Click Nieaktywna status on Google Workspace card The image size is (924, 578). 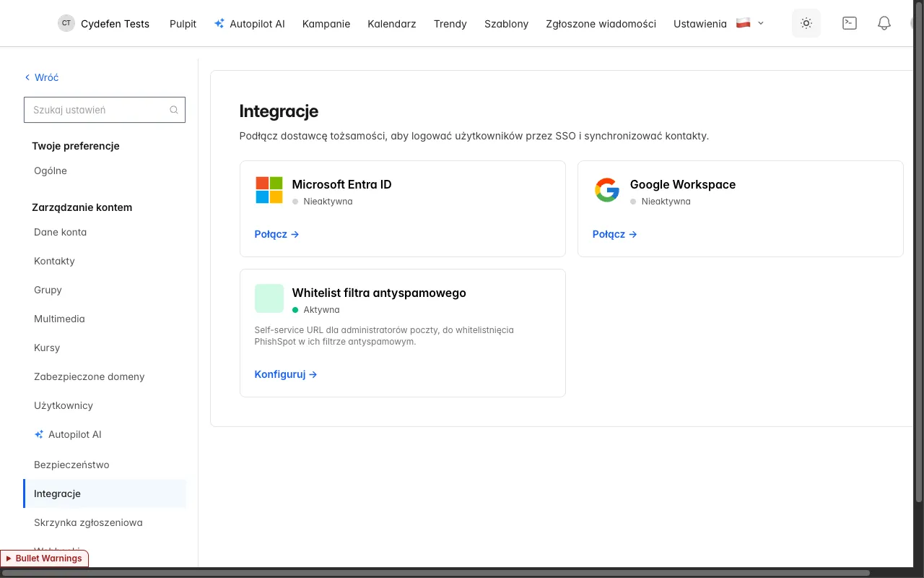point(666,202)
